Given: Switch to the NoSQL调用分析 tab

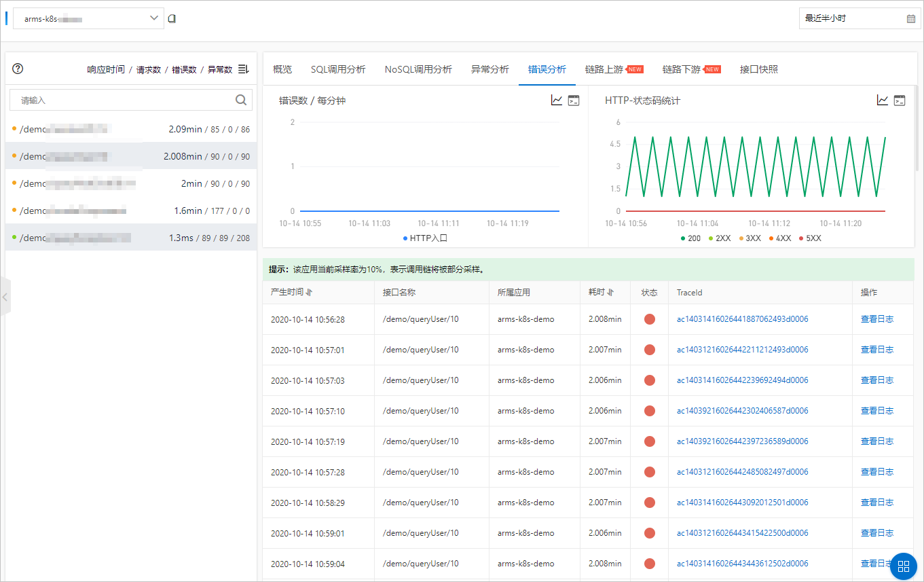Looking at the screenshot, I should coord(418,69).
